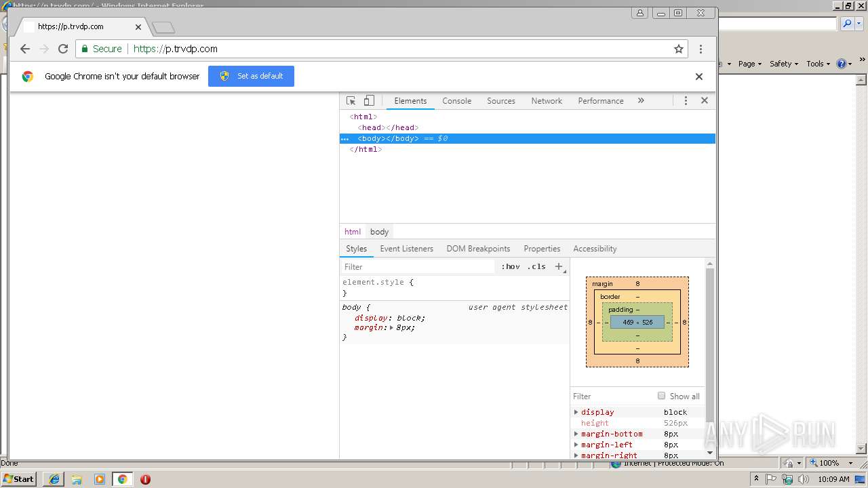
Task: Click the Secure site info indicator
Action: (102, 49)
